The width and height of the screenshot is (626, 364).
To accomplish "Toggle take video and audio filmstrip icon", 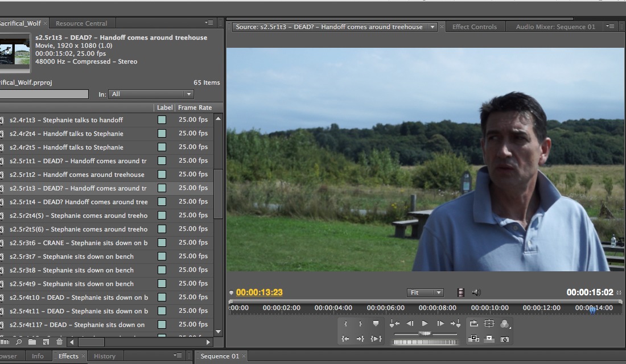I will click(x=460, y=292).
